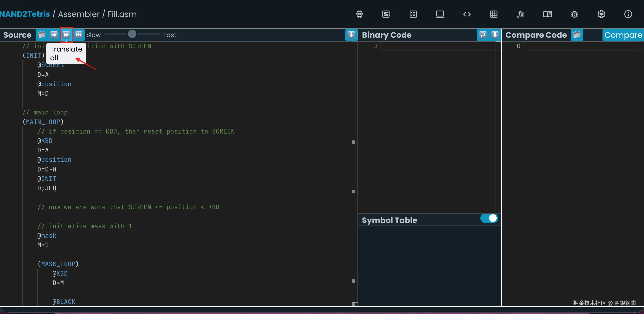
Task: Open the CPU emulator icon
Action: [386, 14]
